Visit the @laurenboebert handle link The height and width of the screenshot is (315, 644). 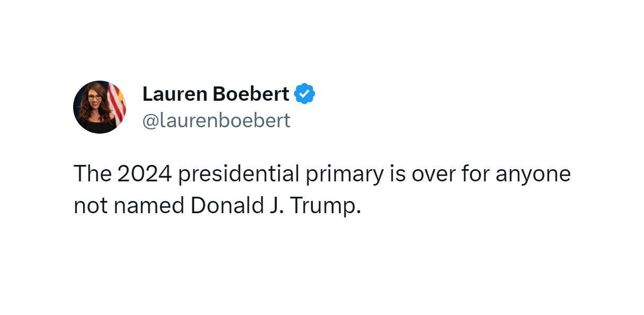coord(216,120)
